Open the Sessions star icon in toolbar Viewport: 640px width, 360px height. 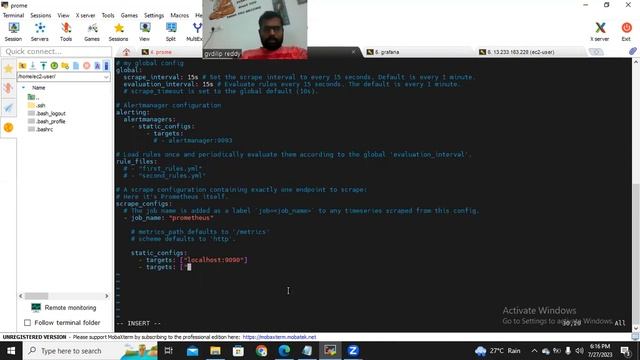point(118,32)
